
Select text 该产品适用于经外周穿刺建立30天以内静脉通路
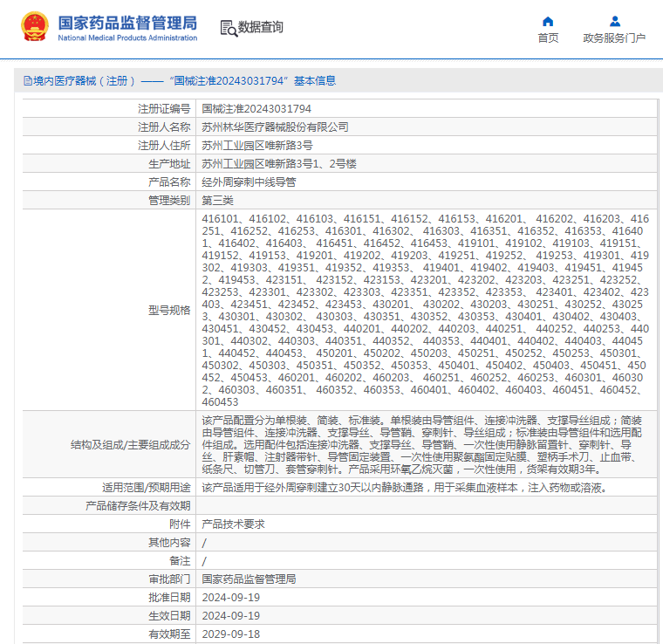(312, 488)
